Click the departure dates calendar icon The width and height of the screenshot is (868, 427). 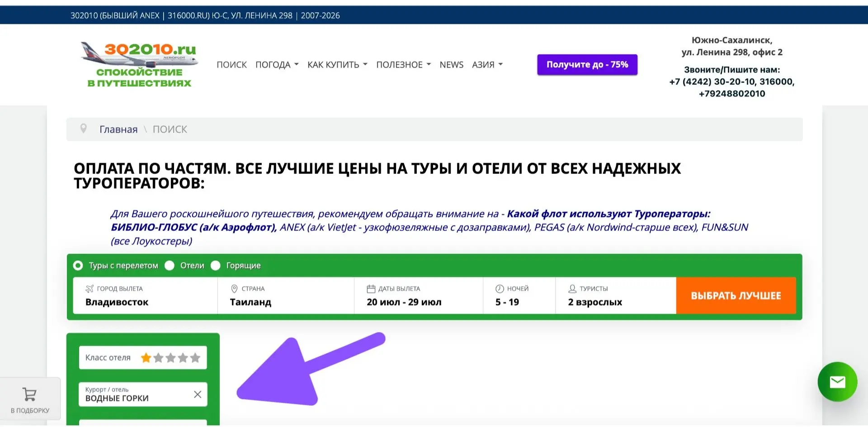371,289
